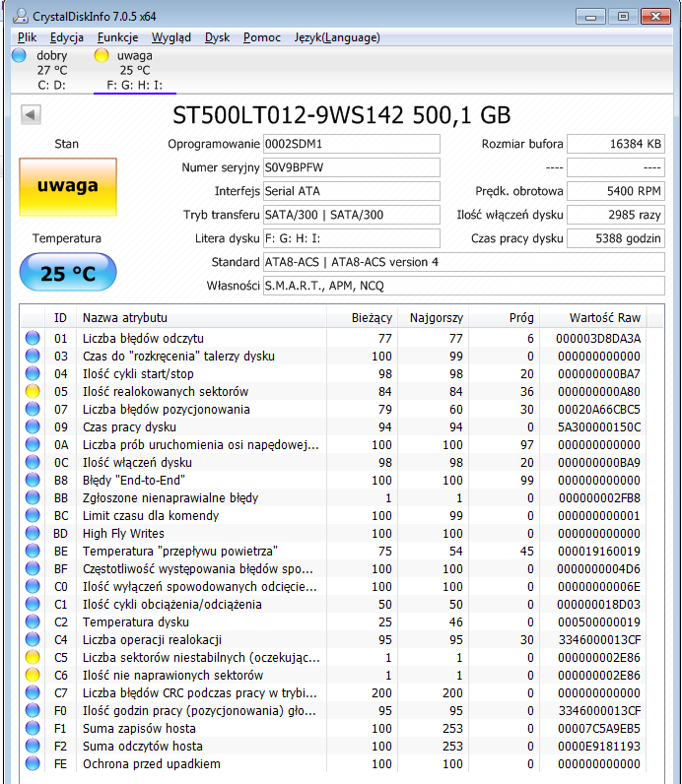The height and width of the screenshot is (784, 682).
Task: Click status icon of attribute 03 row
Action: click(x=33, y=356)
